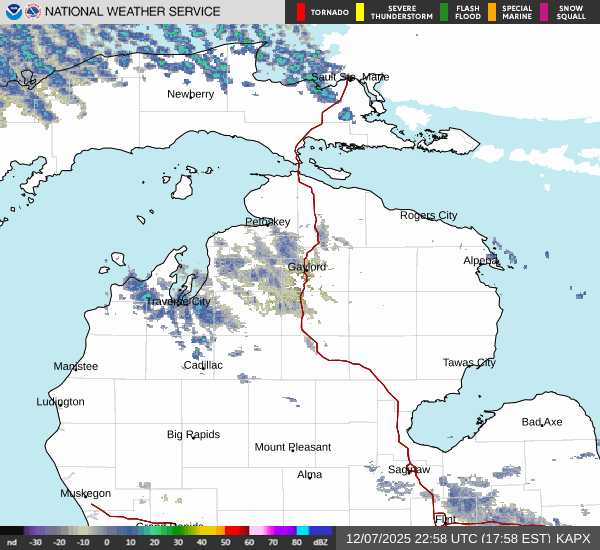Click the Big Rapids city label
The width and height of the screenshot is (600, 550).
point(193,434)
